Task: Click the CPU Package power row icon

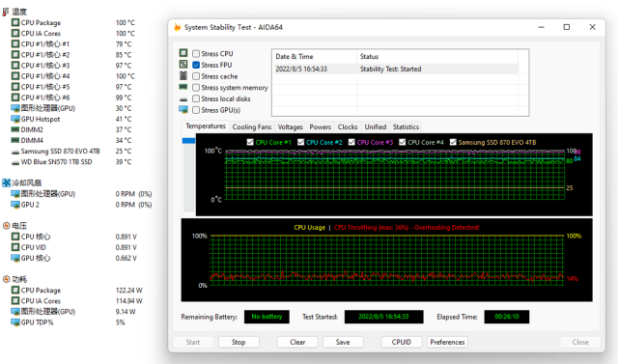Action: click(15, 290)
